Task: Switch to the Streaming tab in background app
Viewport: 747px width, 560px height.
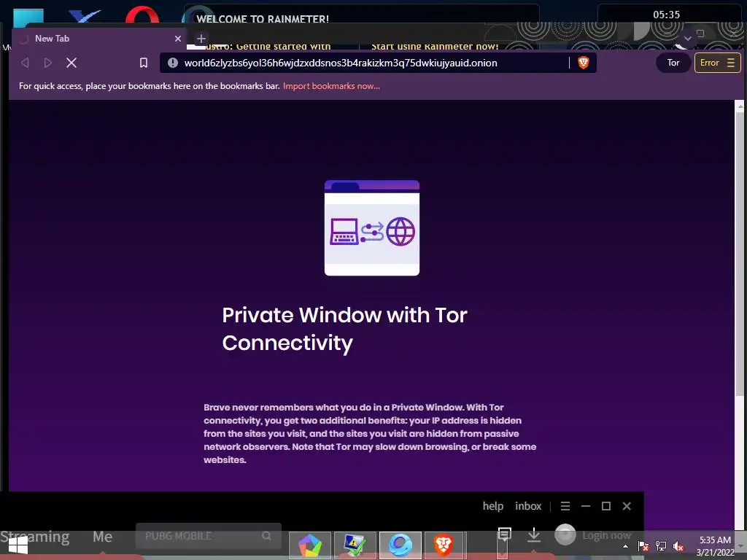Action: [35, 537]
